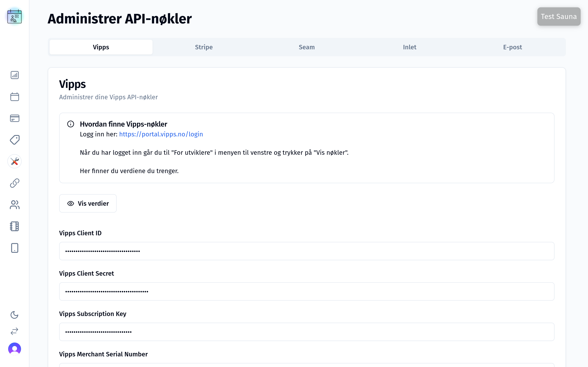Toggle dark mode with the moon icon

[14, 315]
